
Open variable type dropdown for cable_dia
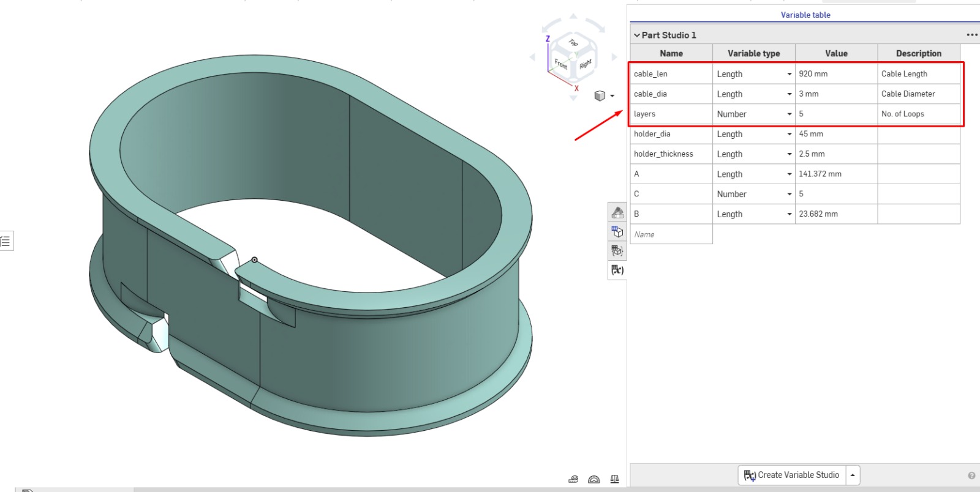[754, 94]
